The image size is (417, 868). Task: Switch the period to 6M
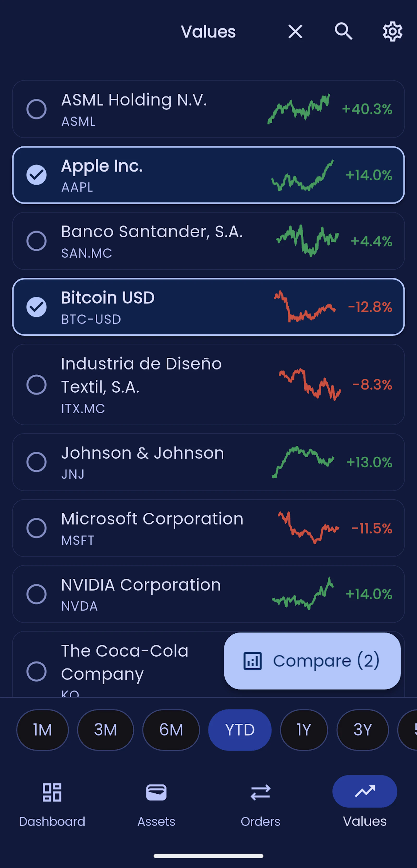point(171,730)
